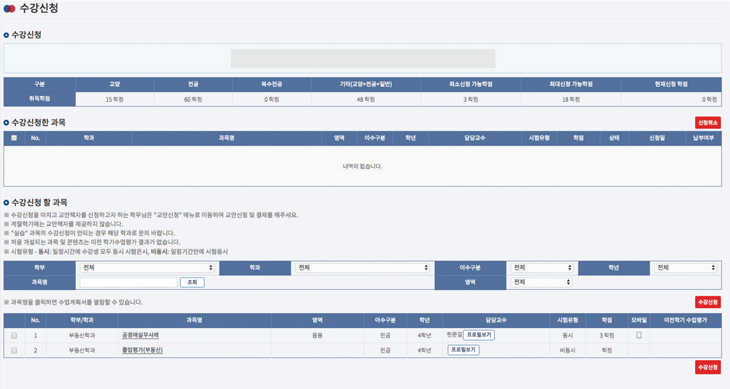Click the 15 학점 value under 교양
Image resolution: width=730 pixels, height=389 pixels.
click(x=115, y=100)
